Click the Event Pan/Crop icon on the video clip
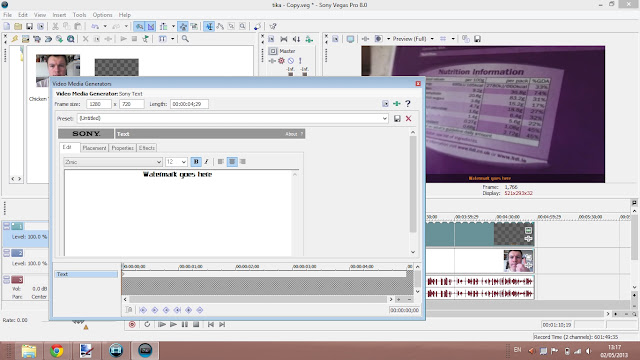 pyautogui.click(x=528, y=258)
